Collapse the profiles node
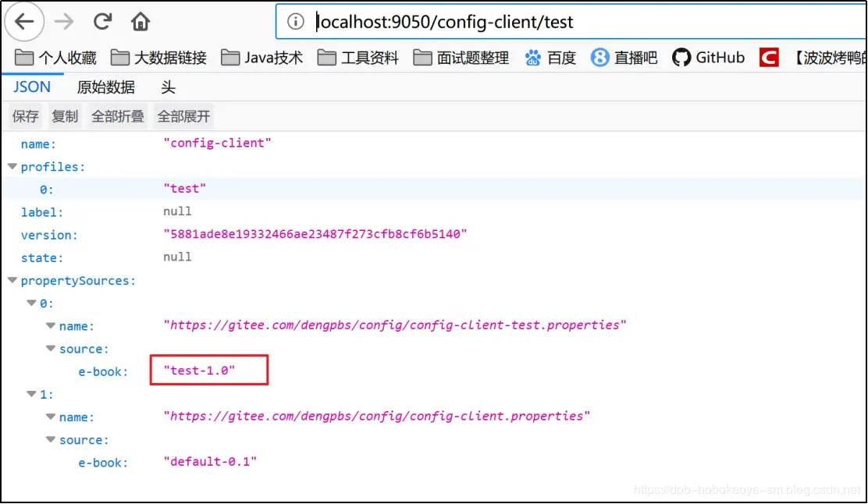 [x=12, y=166]
